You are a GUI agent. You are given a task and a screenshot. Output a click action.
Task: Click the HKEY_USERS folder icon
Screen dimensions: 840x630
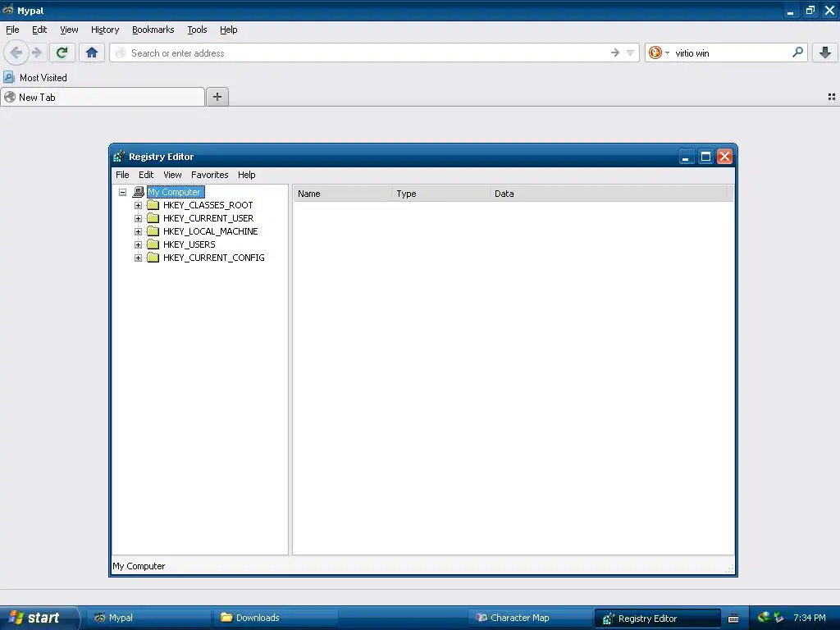[x=153, y=244]
